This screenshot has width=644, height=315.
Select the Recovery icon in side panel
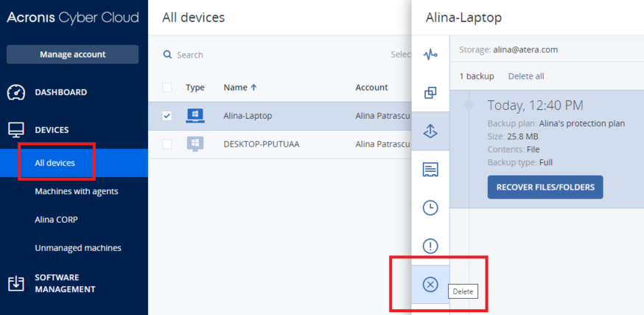430,131
